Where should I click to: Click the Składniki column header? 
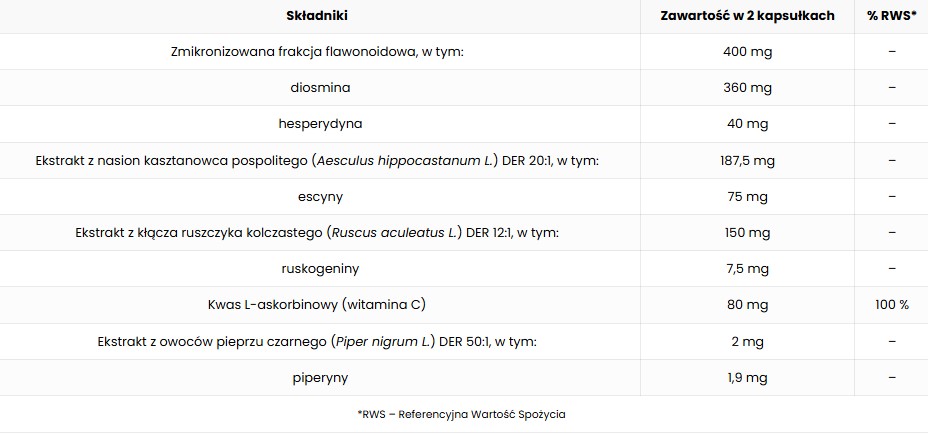pyautogui.click(x=317, y=16)
